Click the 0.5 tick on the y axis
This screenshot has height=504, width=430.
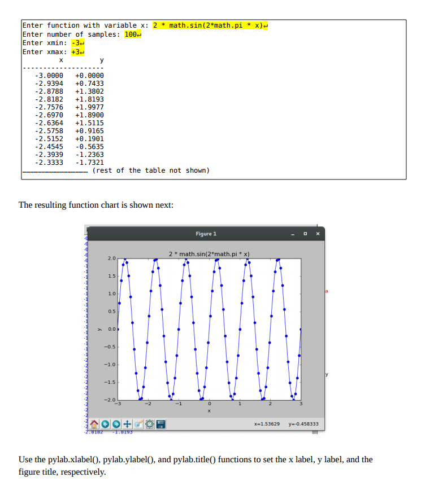(x=112, y=312)
